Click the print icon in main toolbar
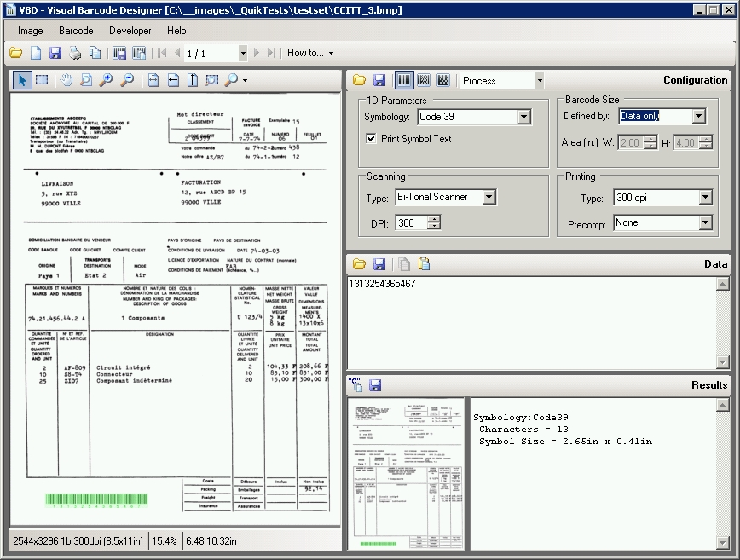This screenshot has height=560, width=740. coord(75,53)
